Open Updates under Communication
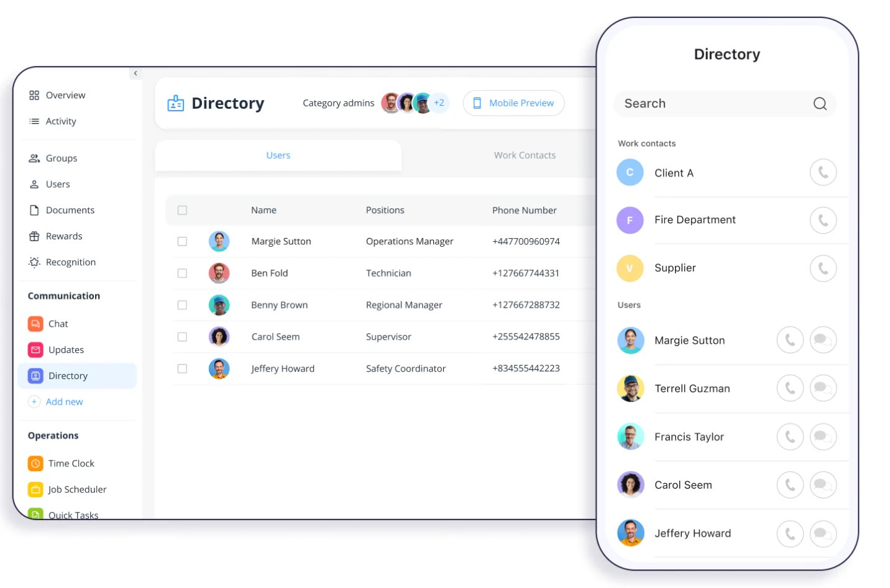The width and height of the screenshot is (890, 588). [x=57, y=350]
